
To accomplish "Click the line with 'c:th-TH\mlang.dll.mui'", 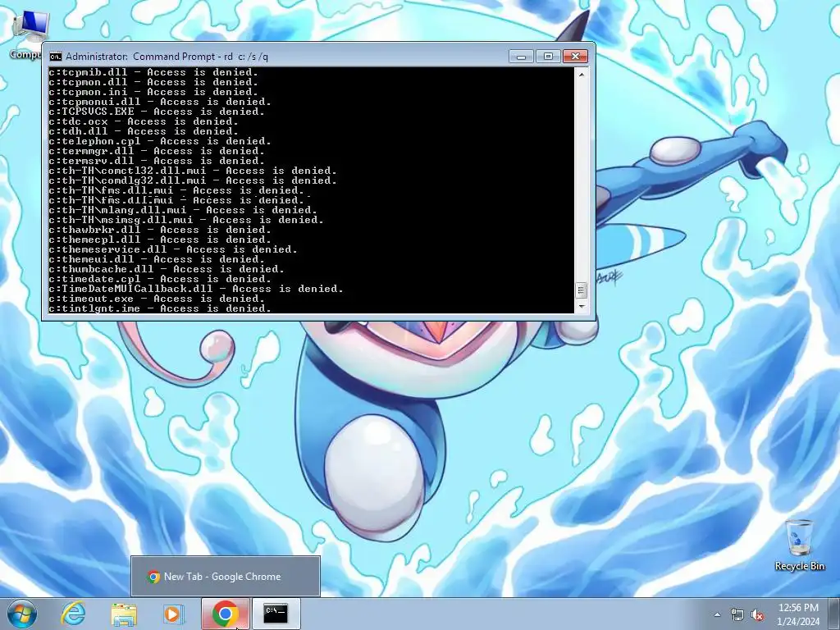I will coord(183,210).
